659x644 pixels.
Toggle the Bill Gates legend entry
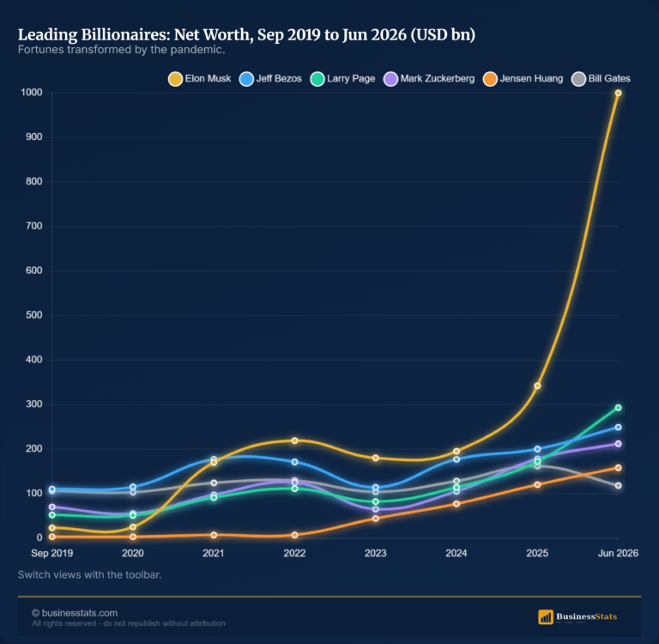click(x=601, y=79)
